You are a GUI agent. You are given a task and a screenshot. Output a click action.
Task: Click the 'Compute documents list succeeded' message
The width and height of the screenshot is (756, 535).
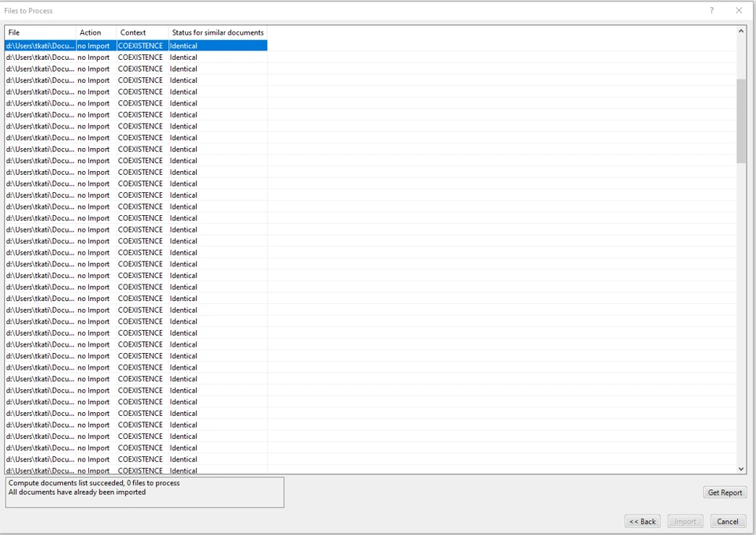point(94,483)
